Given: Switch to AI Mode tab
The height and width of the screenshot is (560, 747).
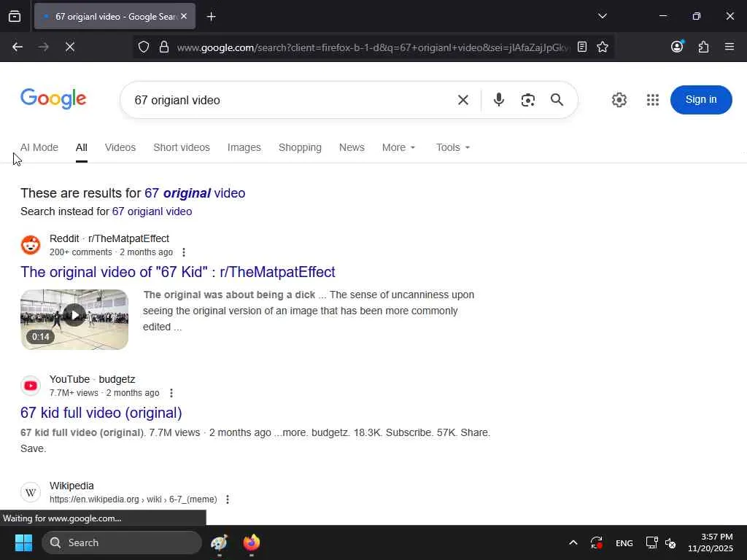Looking at the screenshot, I should click(39, 147).
